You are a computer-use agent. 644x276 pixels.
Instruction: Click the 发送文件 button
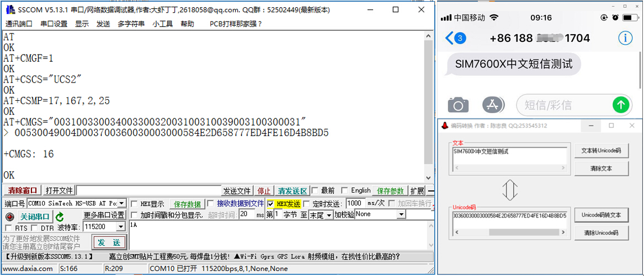click(237, 191)
